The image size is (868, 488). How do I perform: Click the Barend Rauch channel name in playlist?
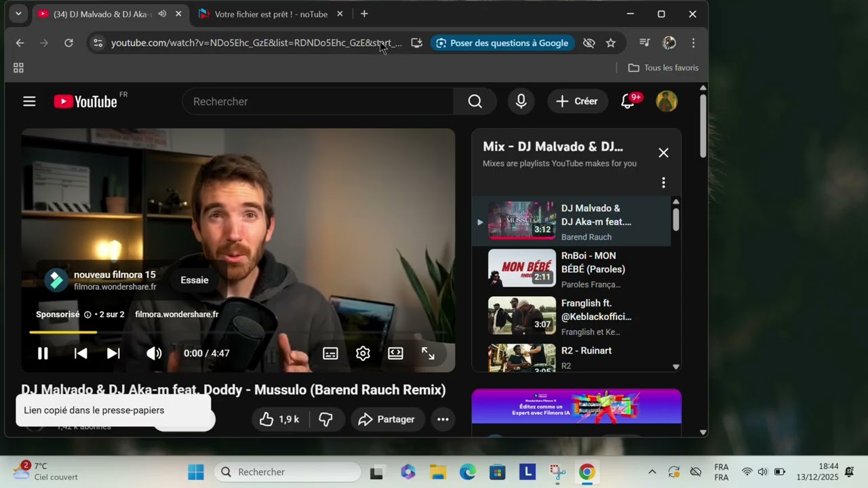pos(587,237)
